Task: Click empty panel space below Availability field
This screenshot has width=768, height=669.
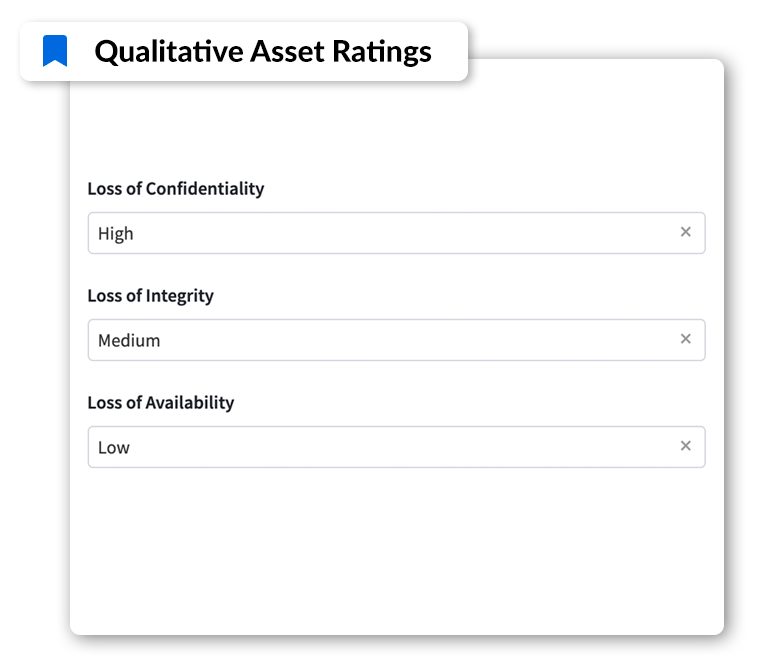Action: pos(396,549)
